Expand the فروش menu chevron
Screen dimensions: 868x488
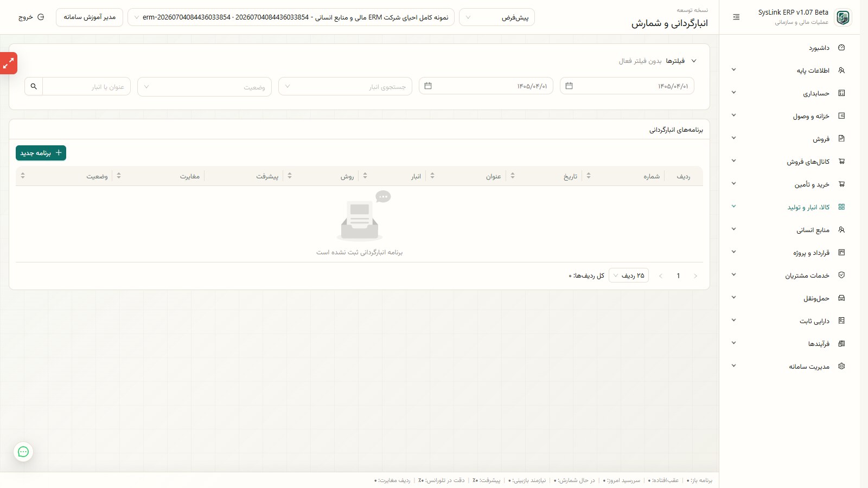tap(733, 138)
